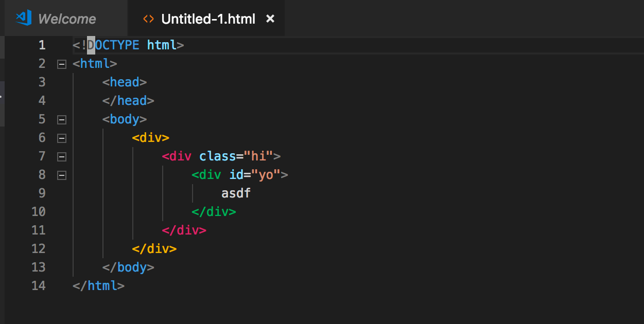Click the closing </body> tag on line 13
Screen dimensions: 644x324
point(128,267)
